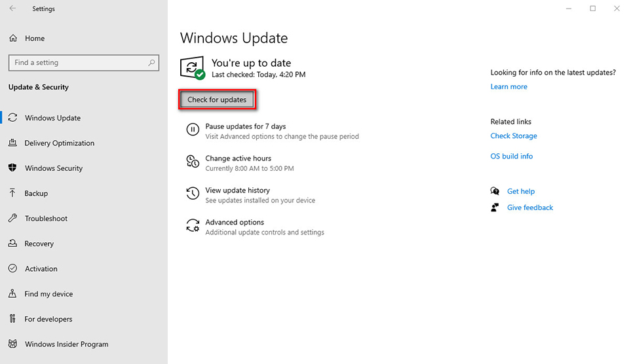Click the Find a setting search box
This screenshot has height=364, width=629.
pos(84,63)
